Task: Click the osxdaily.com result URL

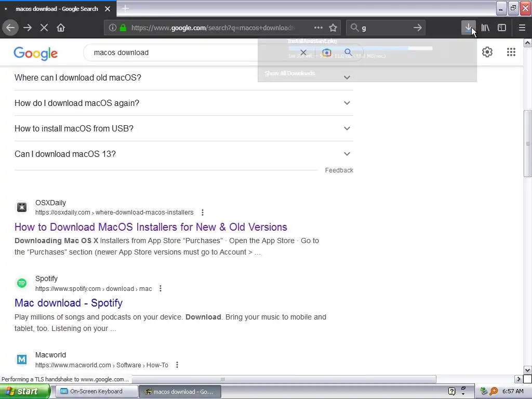Action: click(114, 212)
